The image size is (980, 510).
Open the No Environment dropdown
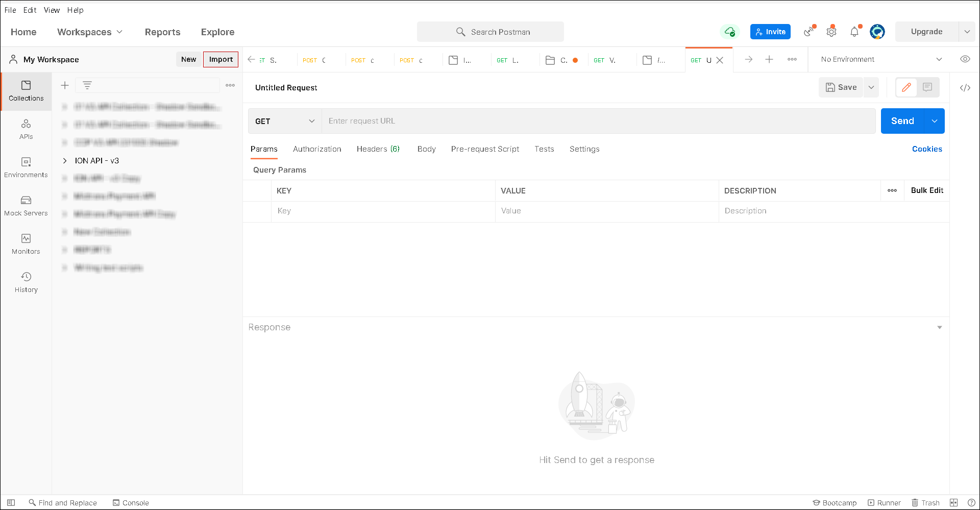[881, 59]
